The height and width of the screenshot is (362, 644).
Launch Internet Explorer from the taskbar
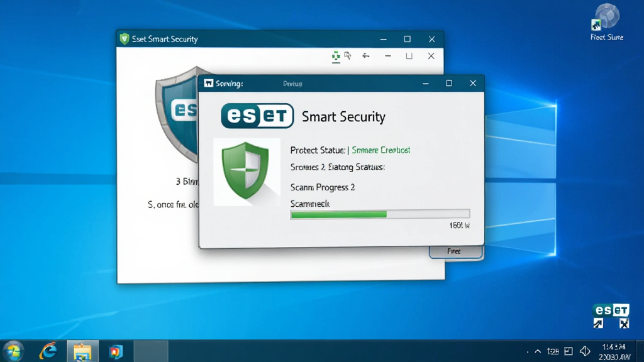point(48,351)
